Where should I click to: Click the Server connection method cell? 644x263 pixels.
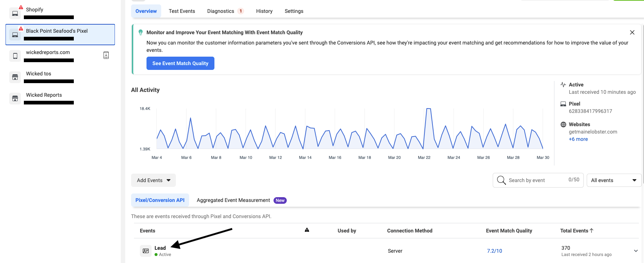(x=395, y=251)
